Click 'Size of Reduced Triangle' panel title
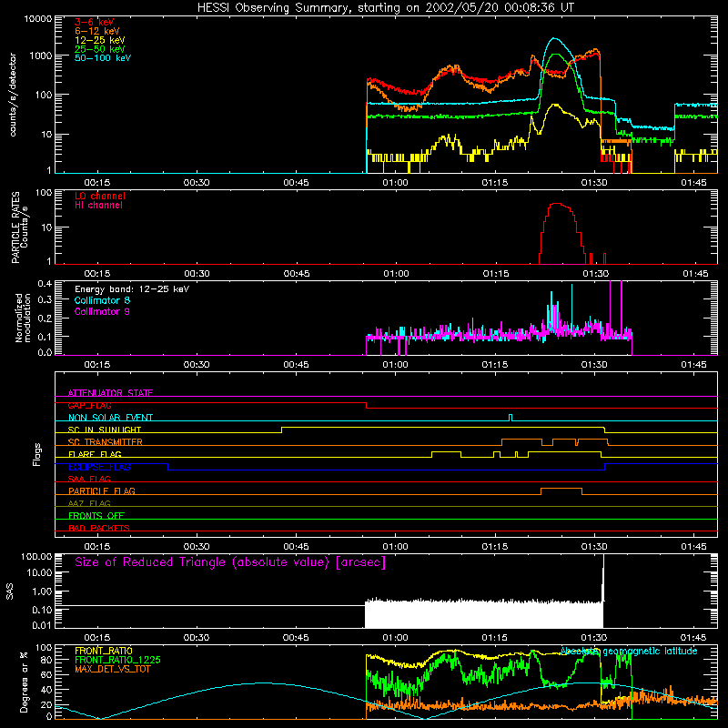728x728 pixels. click(x=230, y=562)
